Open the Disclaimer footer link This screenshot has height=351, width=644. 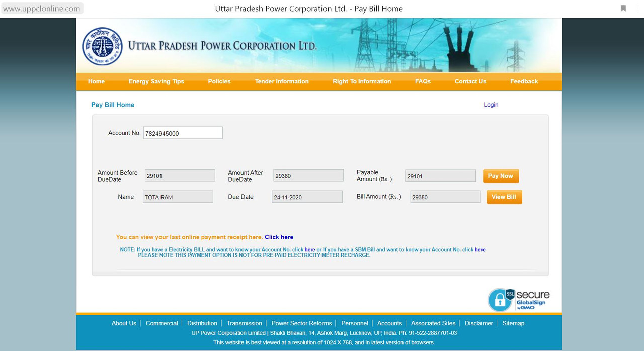pos(479,323)
